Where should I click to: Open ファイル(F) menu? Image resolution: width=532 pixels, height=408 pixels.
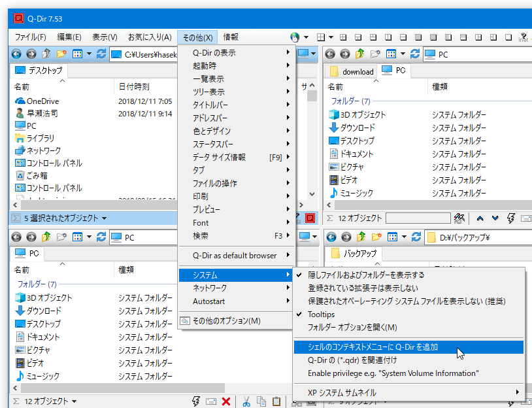pyautogui.click(x=30, y=37)
